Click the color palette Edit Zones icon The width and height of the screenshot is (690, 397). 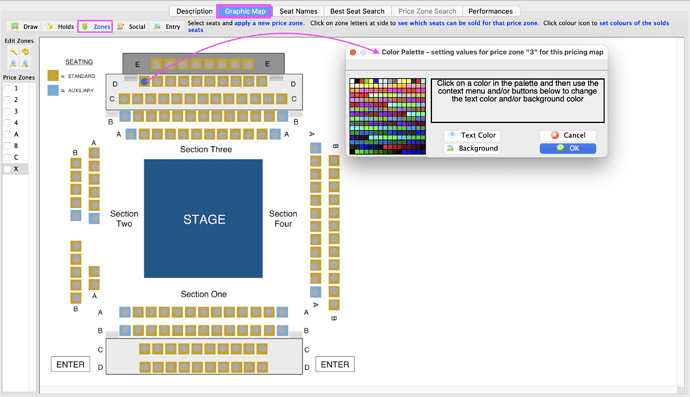(25, 52)
